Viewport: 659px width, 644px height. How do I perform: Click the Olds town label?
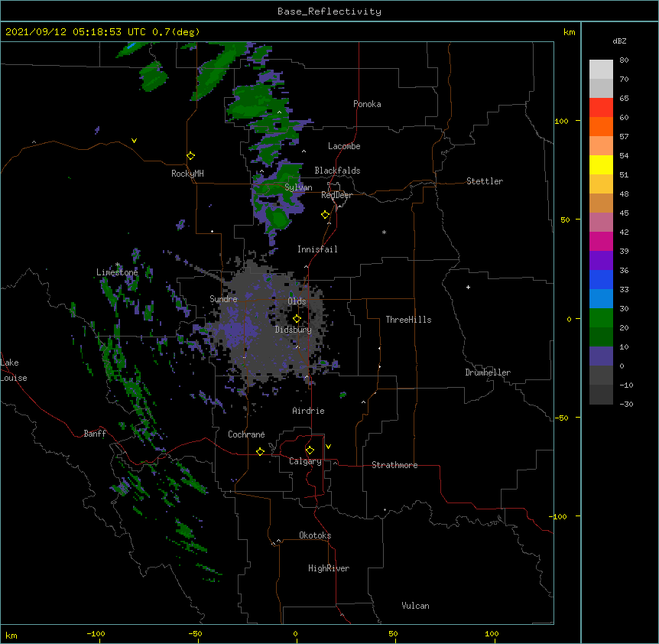(x=297, y=301)
